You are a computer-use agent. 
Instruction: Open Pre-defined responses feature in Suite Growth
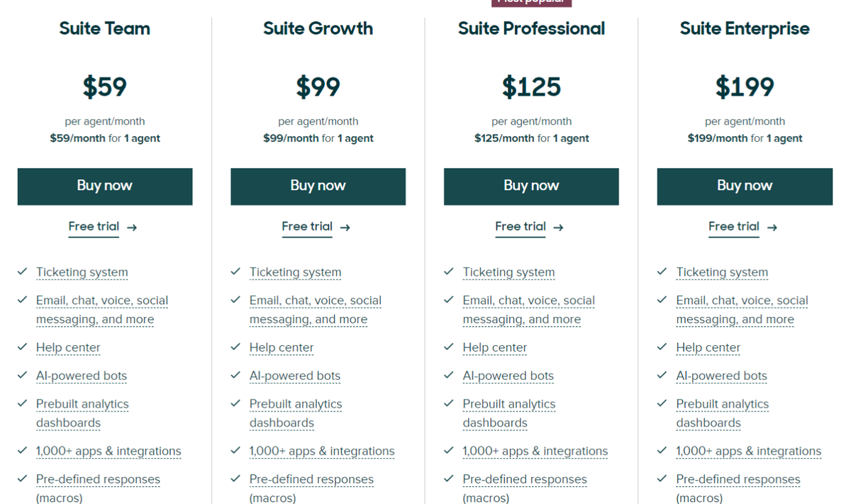(311, 480)
